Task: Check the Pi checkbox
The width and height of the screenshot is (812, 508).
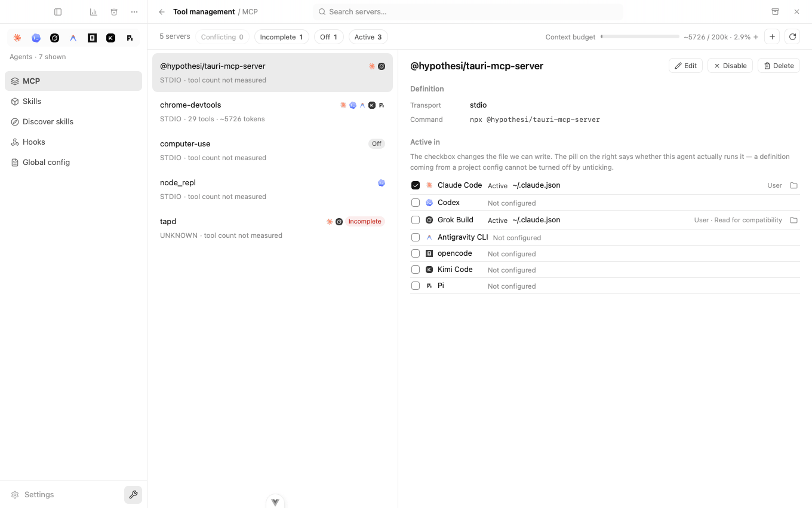Action: pos(416,286)
